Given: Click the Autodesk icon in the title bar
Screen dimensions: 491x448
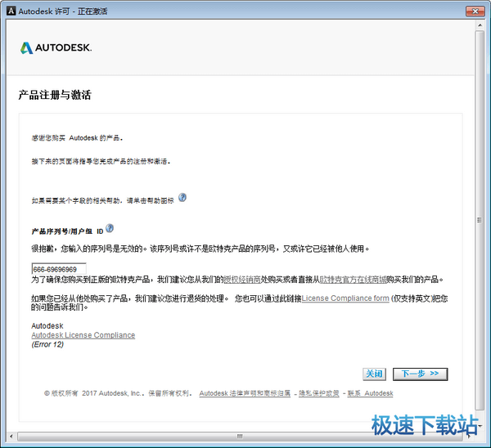Looking at the screenshot, I should (x=10, y=12).
